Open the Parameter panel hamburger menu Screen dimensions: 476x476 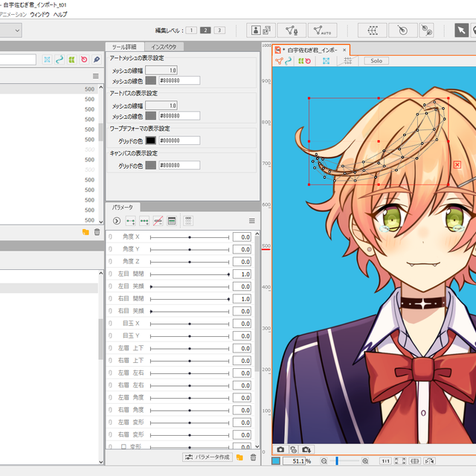pyautogui.click(x=251, y=221)
